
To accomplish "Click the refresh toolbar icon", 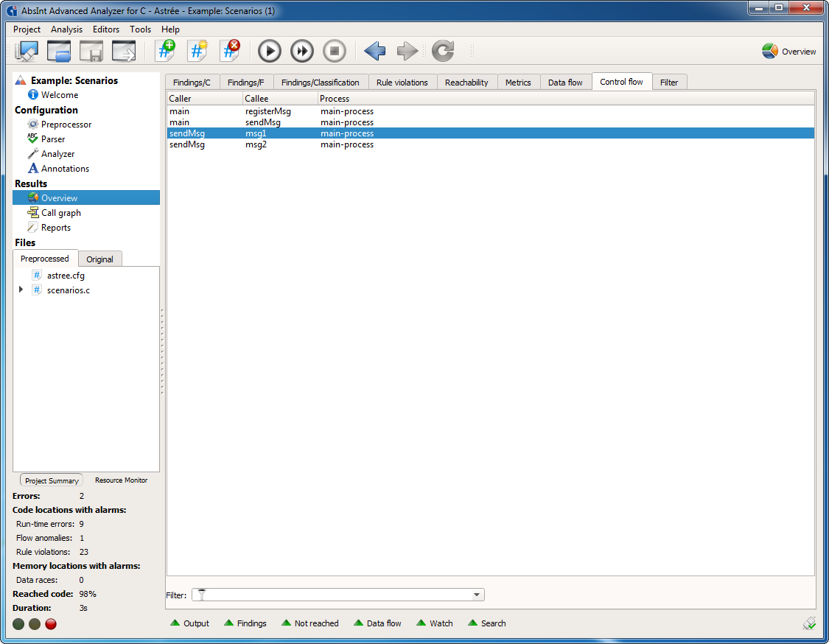I will pos(443,52).
